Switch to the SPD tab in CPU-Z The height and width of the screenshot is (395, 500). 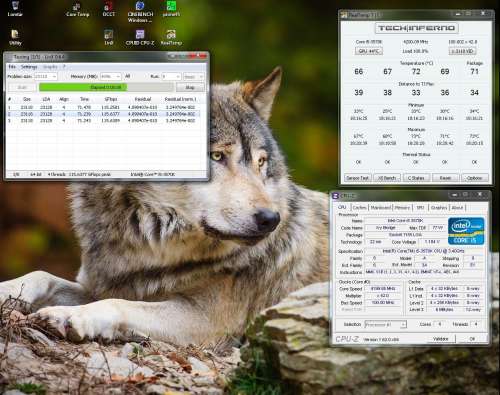pyautogui.click(x=420, y=207)
